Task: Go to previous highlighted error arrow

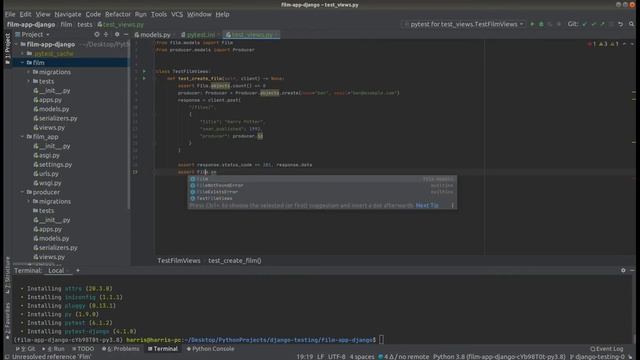Action: (624, 44)
